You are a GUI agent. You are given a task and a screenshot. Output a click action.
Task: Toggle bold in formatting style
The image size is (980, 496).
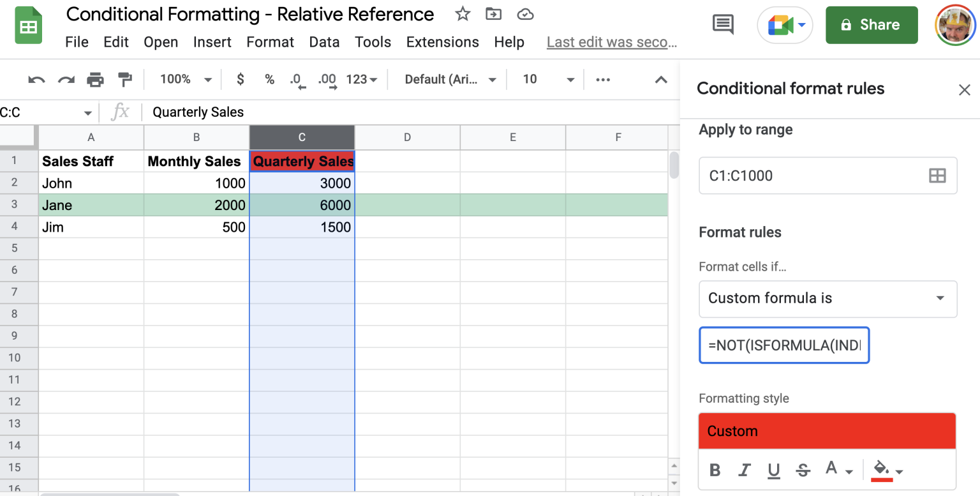tap(715, 470)
